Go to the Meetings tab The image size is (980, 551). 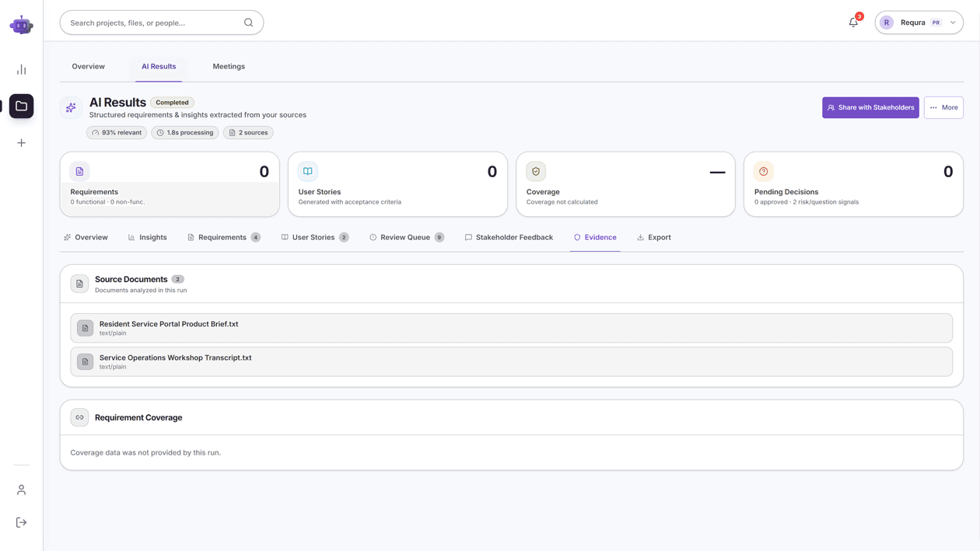[x=229, y=67]
